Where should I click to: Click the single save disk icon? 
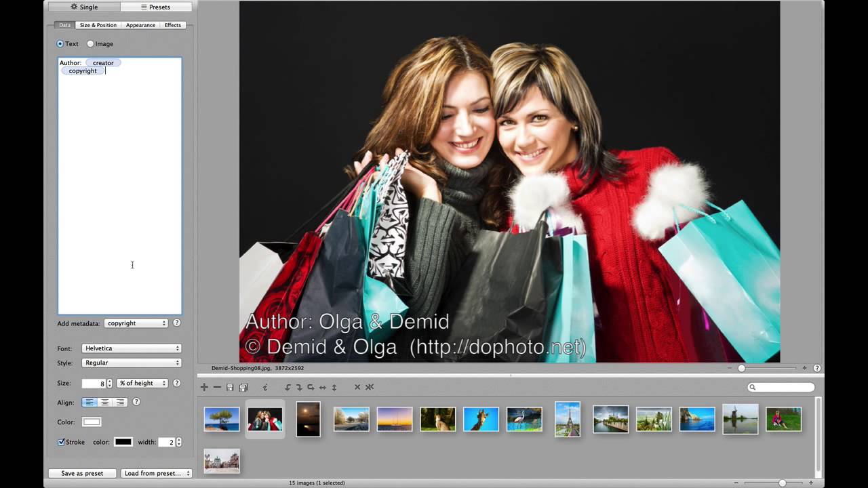click(x=230, y=387)
